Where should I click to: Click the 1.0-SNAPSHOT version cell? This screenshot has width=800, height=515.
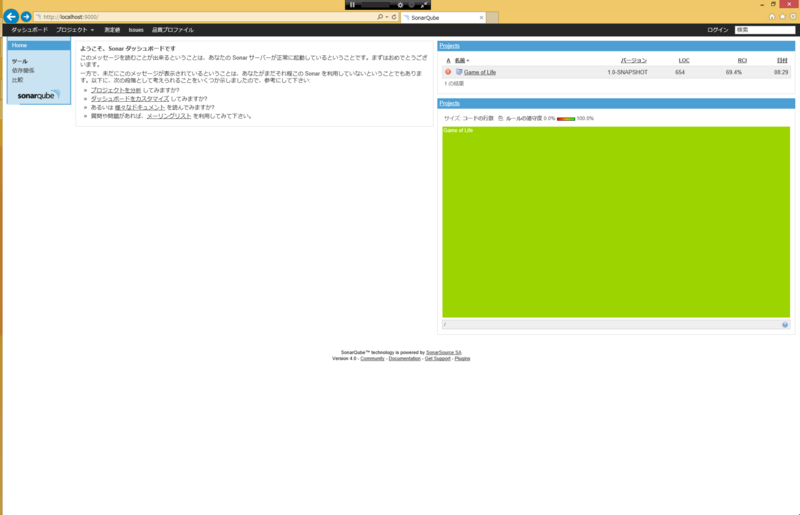628,72
